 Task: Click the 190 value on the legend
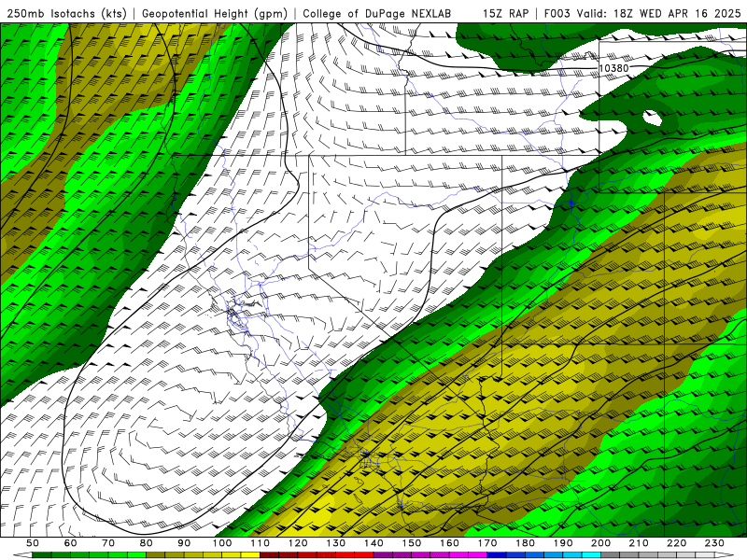point(563,543)
